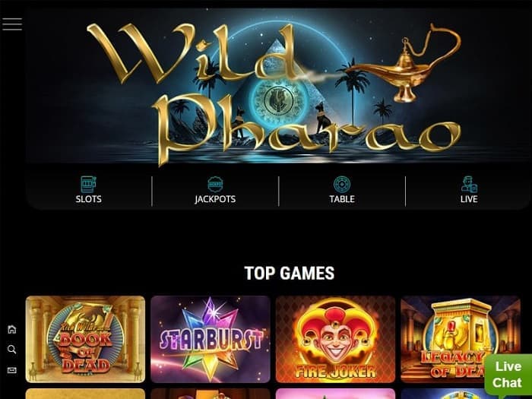Click the roulette chip table icon

pyautogui.click(x=342, y=184)
